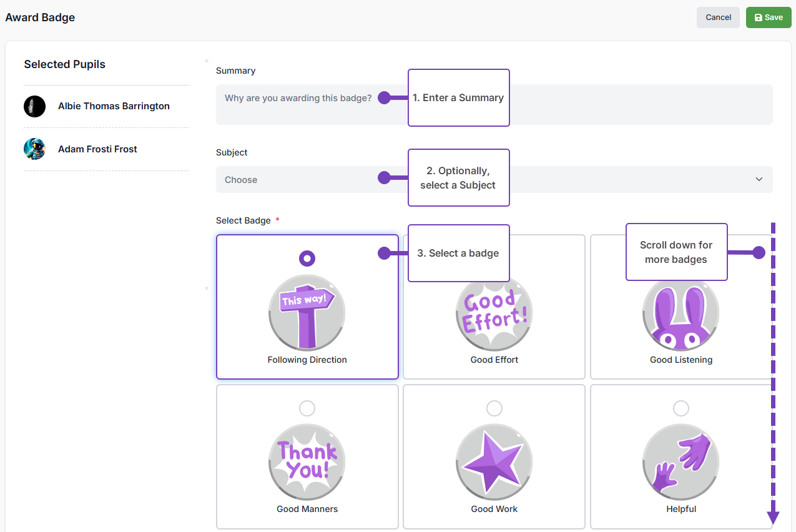Click the Following Direction signpost badge icon

307,313
